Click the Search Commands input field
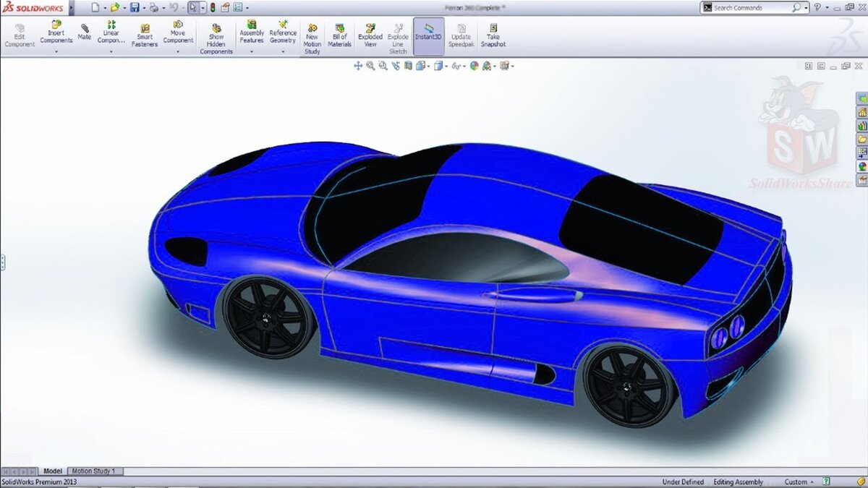This screenshot has height=488, width=868. pos(751,7)
